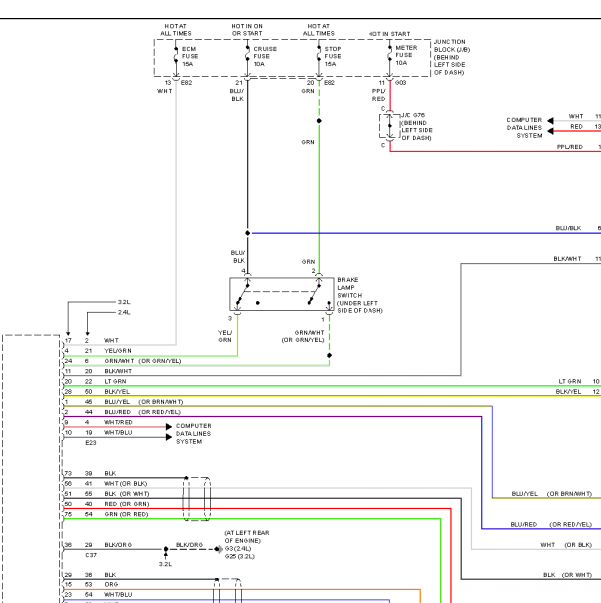Select the WHT wire row at pins 17/2

pyautogui.click(x=92, y=340)
